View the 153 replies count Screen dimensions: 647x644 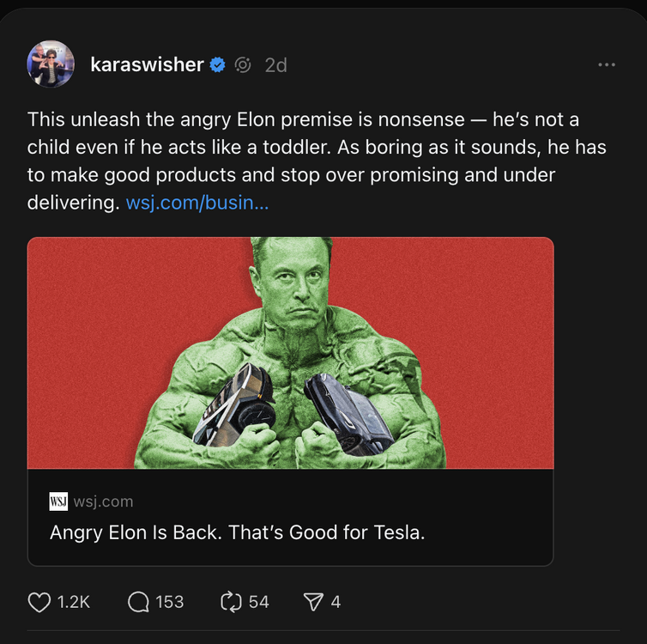pyautogui.click(x=169, y=602)
